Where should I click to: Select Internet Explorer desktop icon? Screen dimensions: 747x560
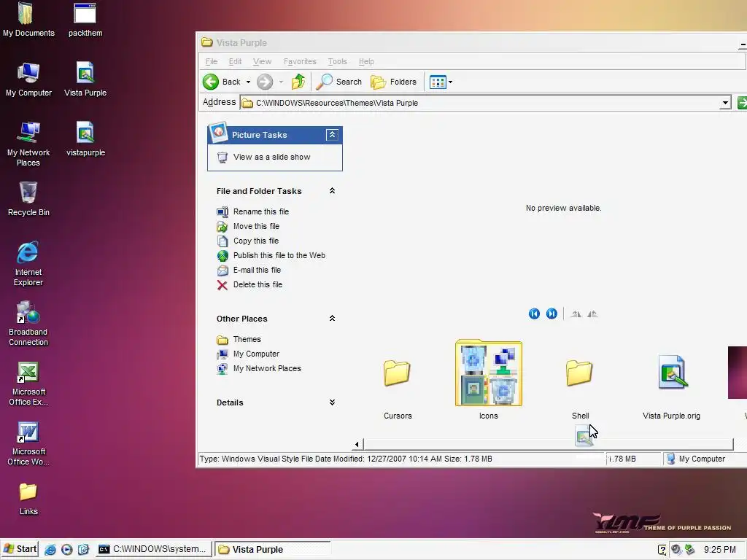pyautogui.click(x=28, y=264)
